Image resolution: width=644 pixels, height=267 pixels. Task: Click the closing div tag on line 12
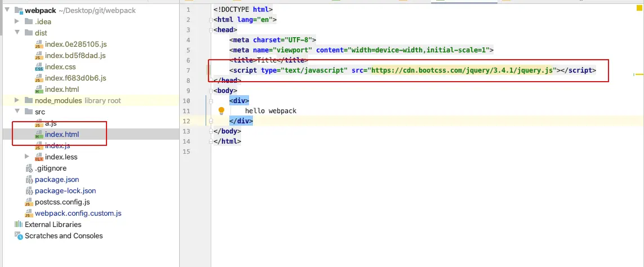coord(241,121)
